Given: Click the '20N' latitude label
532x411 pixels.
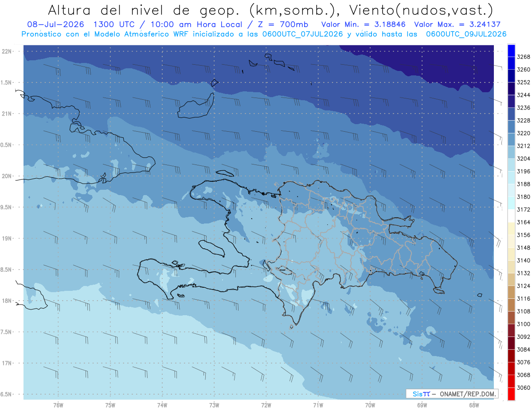Looking at the screenshot, I should click(8, 176).
